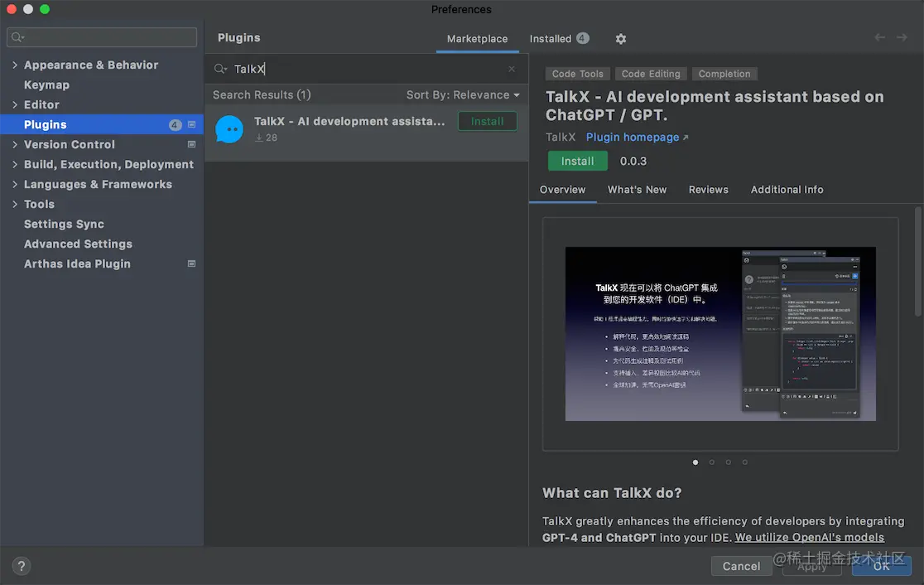Clear the TalkX search field
The image size is (924, 585).
point(512,69)
